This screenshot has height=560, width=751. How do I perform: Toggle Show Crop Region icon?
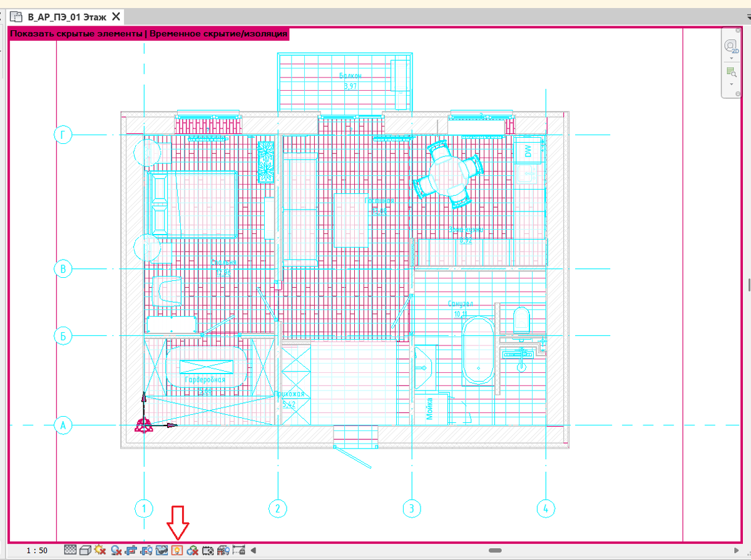(x=146, y=551)
